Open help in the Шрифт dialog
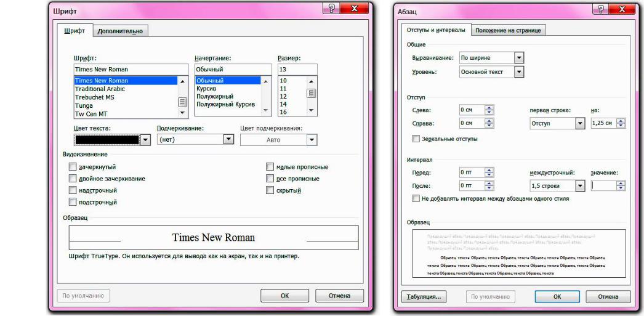The width and height of the screenshot is (644, 316). tap(331, 9)
